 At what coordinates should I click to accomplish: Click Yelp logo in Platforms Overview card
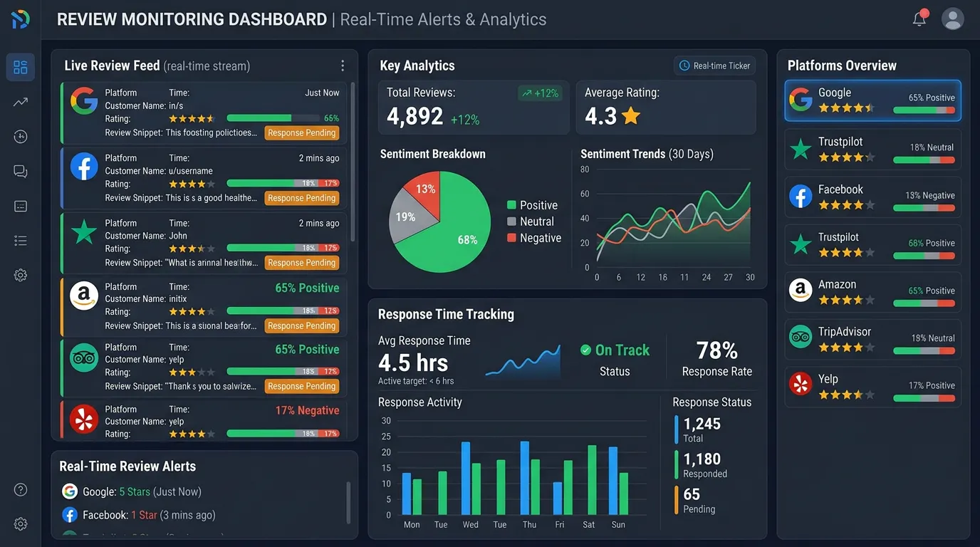pyautogui.click(x=801, y=385)
